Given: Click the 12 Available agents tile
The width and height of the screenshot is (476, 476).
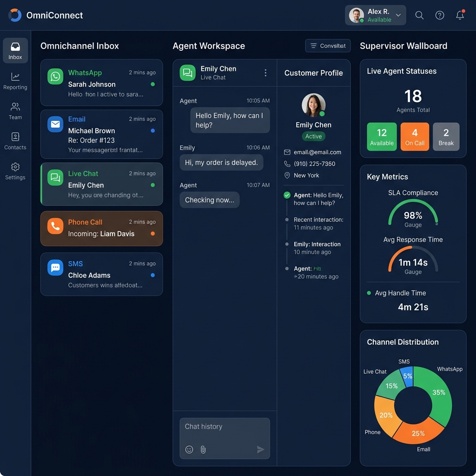Looking at the screenshot, I should point(382,137).
